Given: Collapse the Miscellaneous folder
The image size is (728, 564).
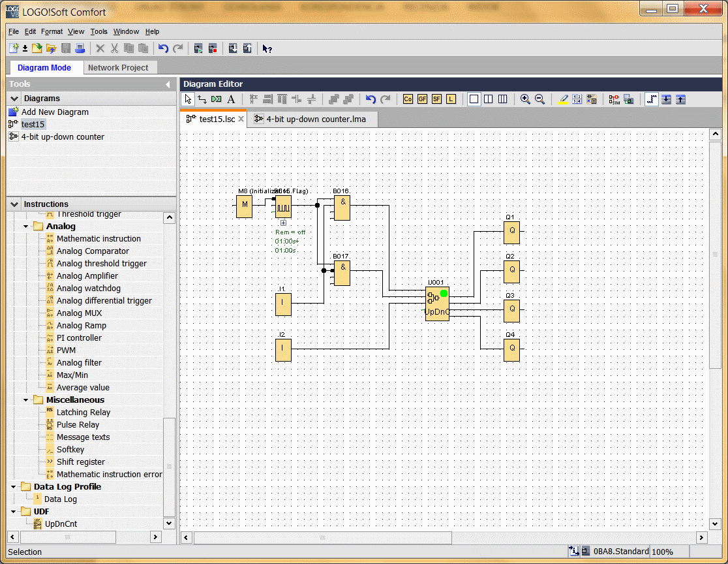Looking at the screenshot, I should pos(26,400).
